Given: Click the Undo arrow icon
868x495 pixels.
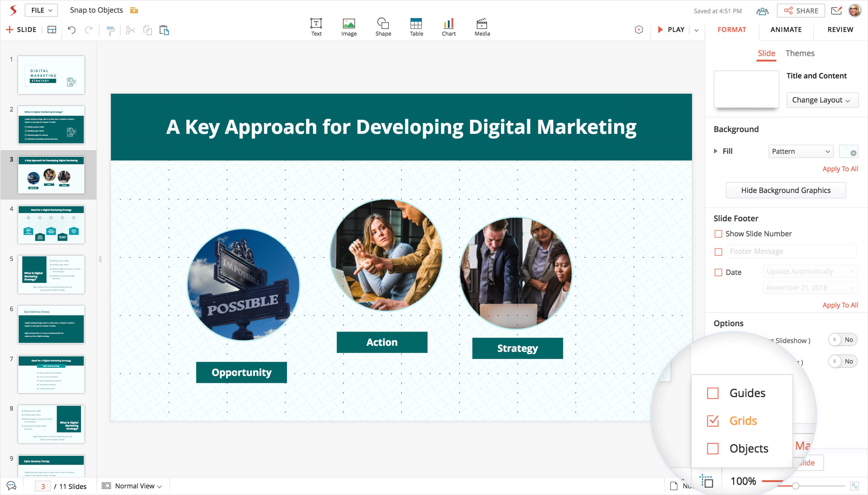Looking at the screenshot, I should coord(71,30).
